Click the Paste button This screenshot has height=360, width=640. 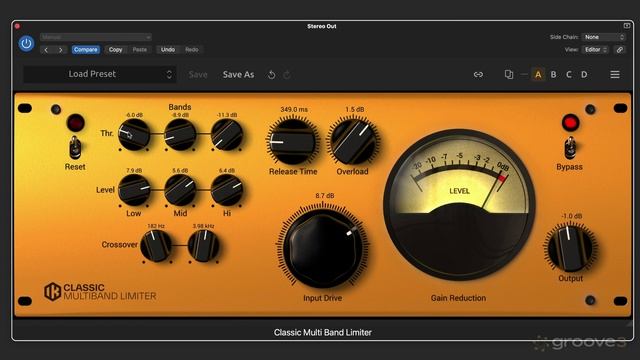[x=140, y=50]
